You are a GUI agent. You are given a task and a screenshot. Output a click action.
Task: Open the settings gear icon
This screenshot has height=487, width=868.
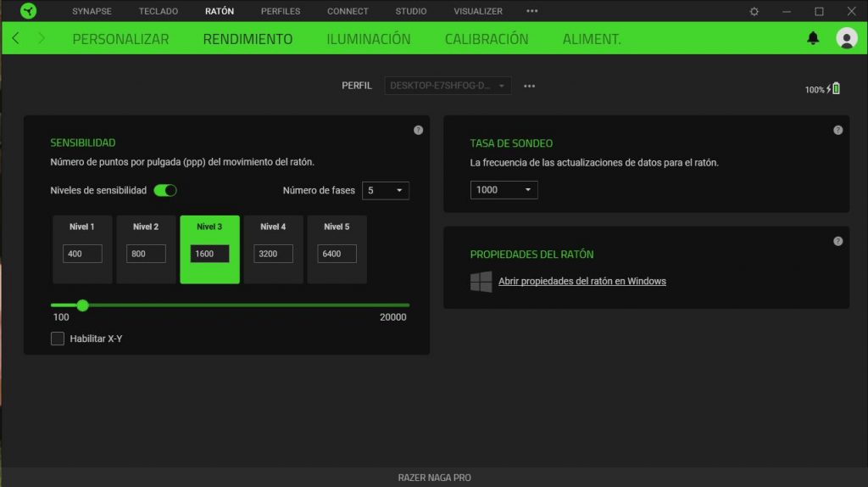[754, 11]
